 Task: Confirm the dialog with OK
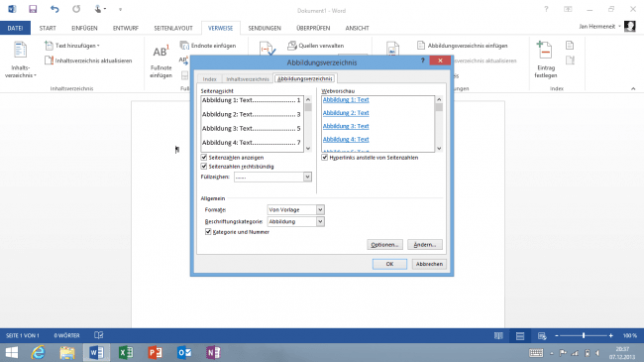tap(389, 264)
